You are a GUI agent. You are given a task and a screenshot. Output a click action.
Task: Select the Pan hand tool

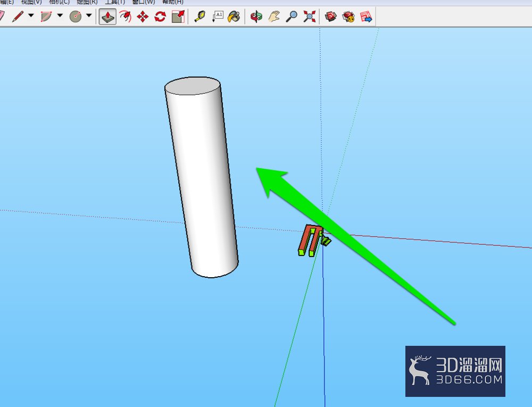pos(274,16)
